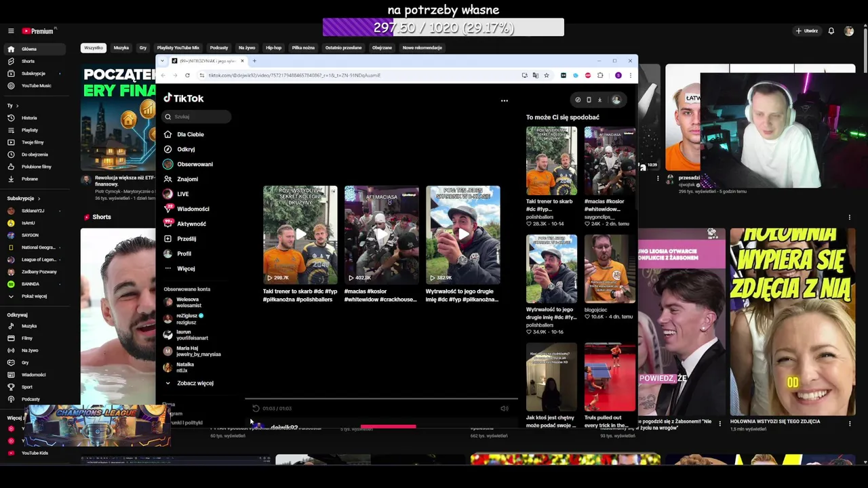868x488 pixels.
Task: Open Do obejrzenia watch-later list
Action: tap(35, 155)
